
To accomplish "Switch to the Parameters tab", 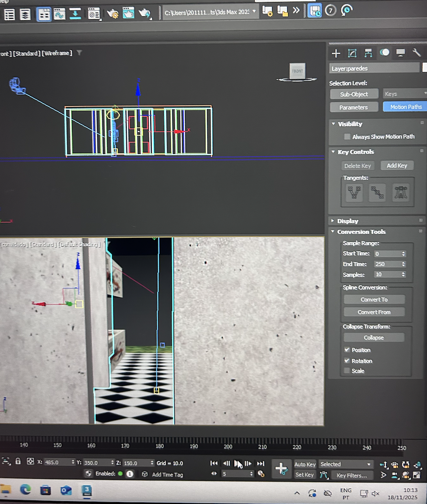I will (354, 107).
